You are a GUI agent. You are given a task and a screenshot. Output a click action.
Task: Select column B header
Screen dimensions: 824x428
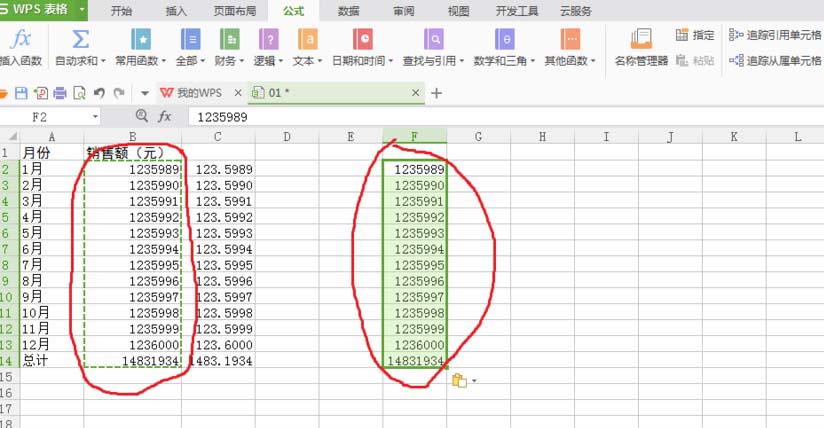pos(132,137)
